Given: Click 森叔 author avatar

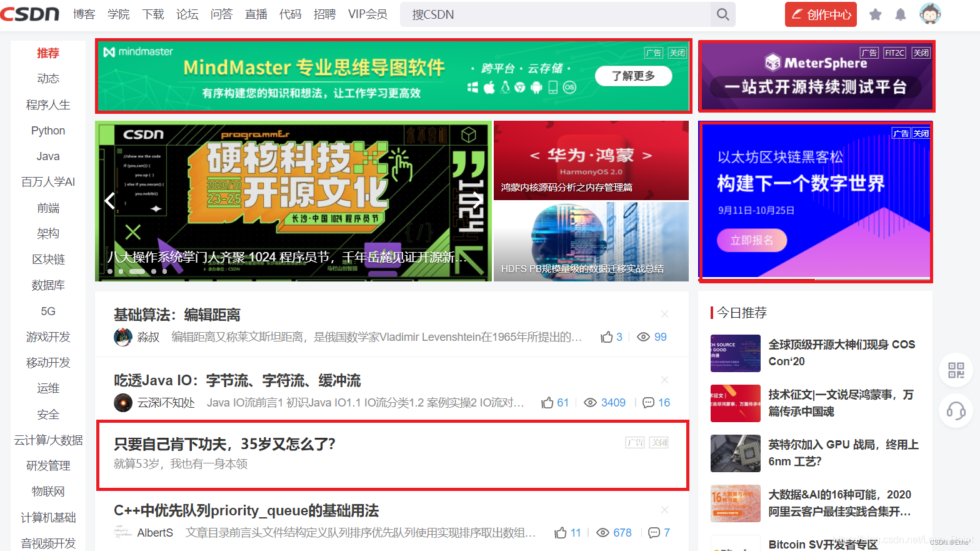Looking at the screenshot, I should click(123, 337).
